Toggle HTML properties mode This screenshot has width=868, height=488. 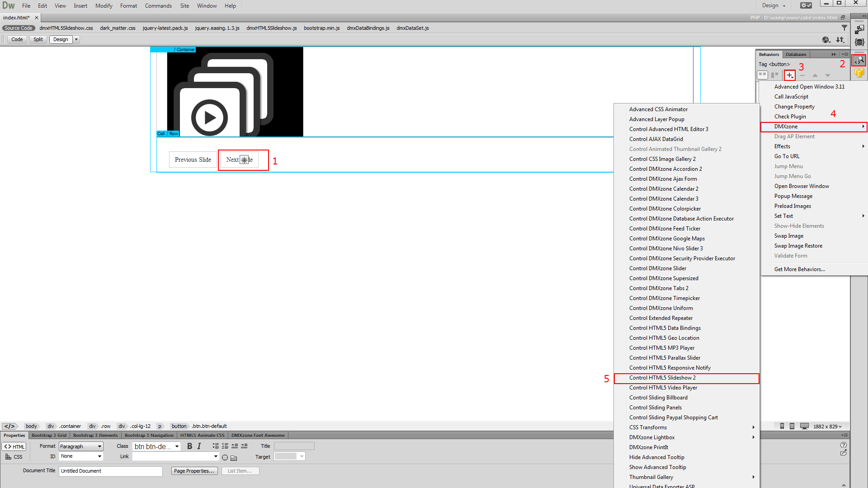coord(14,446)
